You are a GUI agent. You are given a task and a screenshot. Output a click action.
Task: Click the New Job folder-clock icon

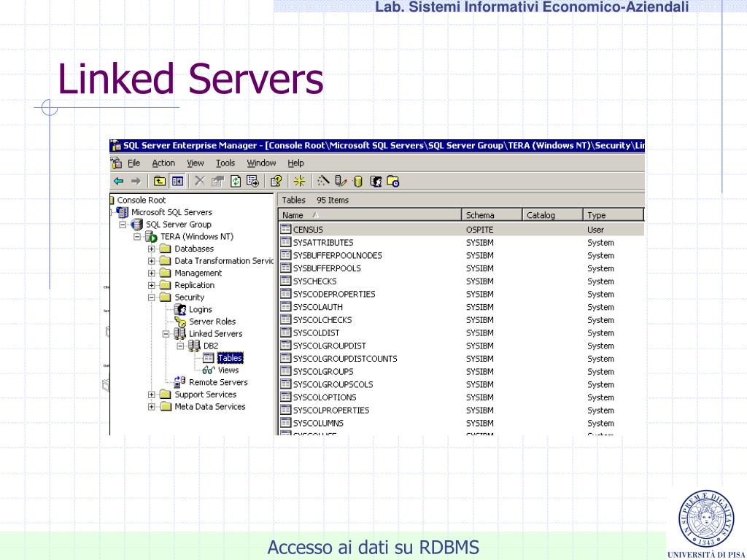(393, 182)
